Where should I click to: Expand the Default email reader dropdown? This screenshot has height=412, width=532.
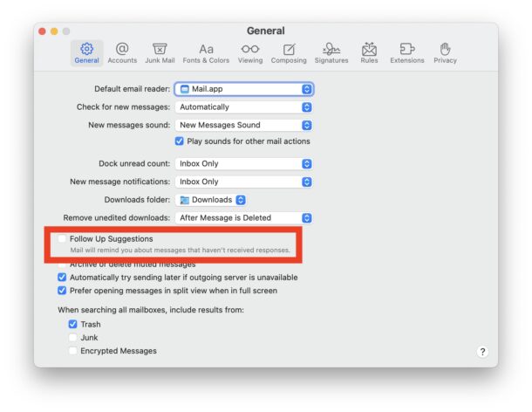(243, 89)
